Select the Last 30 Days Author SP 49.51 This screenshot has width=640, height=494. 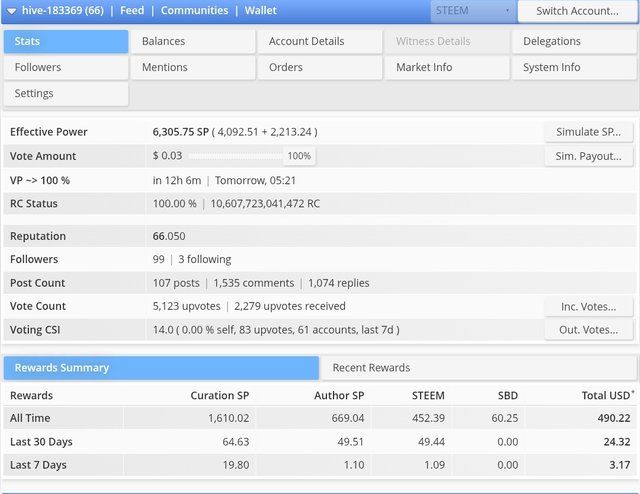[x=351, y=442]
